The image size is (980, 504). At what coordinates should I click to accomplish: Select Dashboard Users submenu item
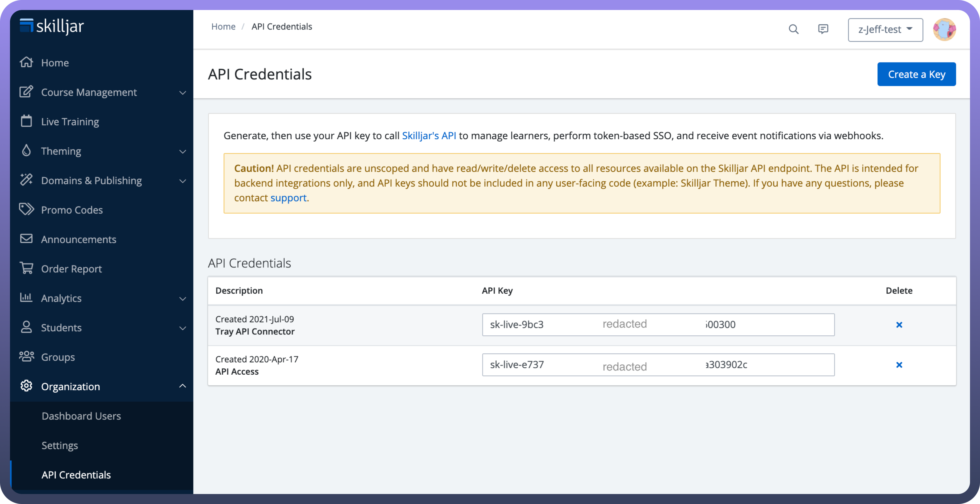coord(81,416)
